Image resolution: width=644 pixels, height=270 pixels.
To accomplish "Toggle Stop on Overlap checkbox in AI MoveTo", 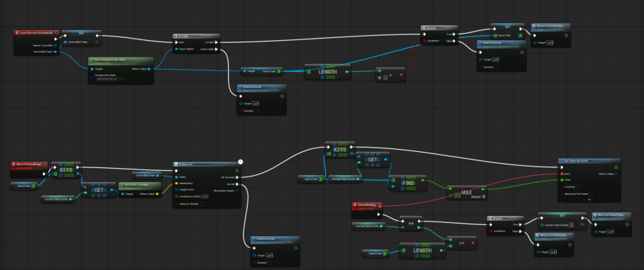I will [201, 203].
